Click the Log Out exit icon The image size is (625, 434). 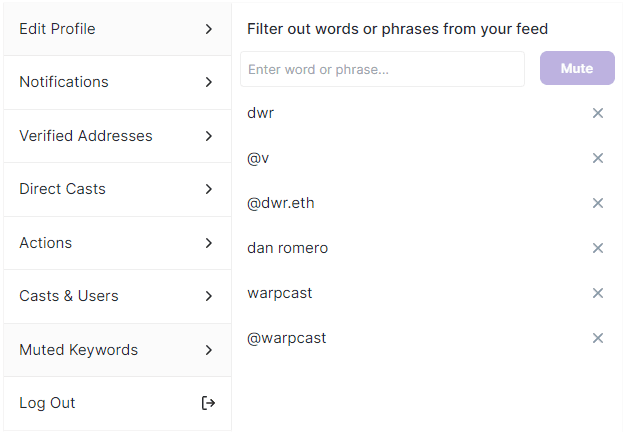(x=208, y=403)
